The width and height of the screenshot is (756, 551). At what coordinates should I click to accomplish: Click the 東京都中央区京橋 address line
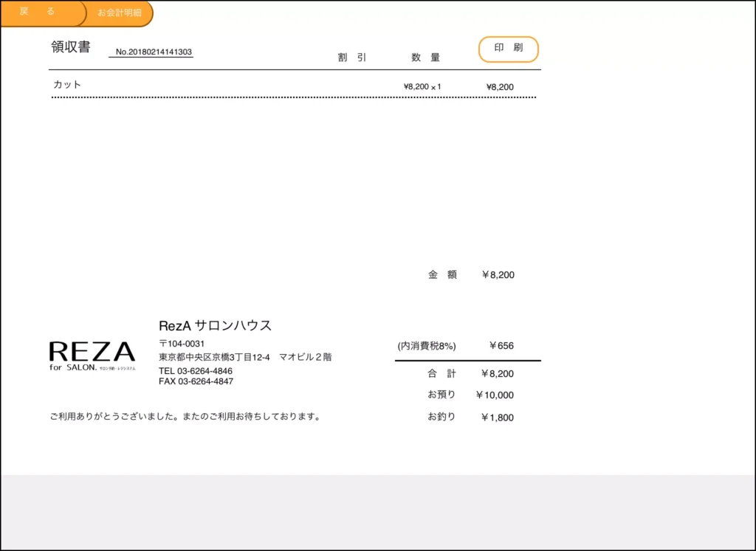tap(244, 357)
